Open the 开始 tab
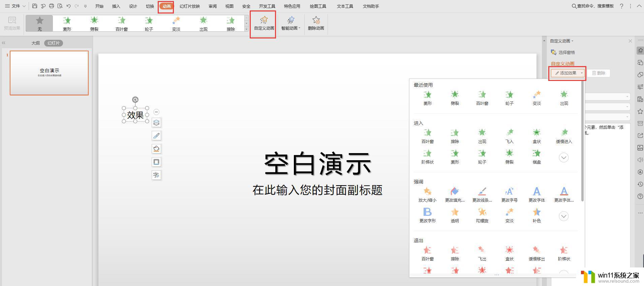644x286 pixels. pos(99,6)
